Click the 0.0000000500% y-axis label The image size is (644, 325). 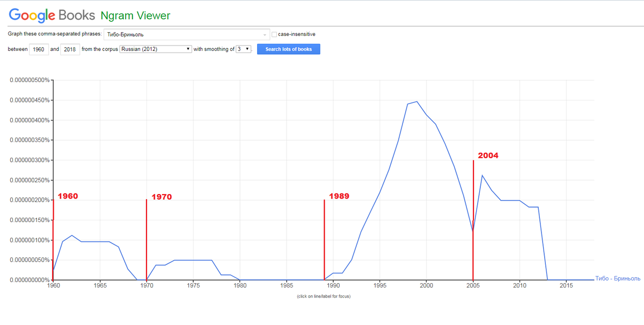click(x=30, y=260)
